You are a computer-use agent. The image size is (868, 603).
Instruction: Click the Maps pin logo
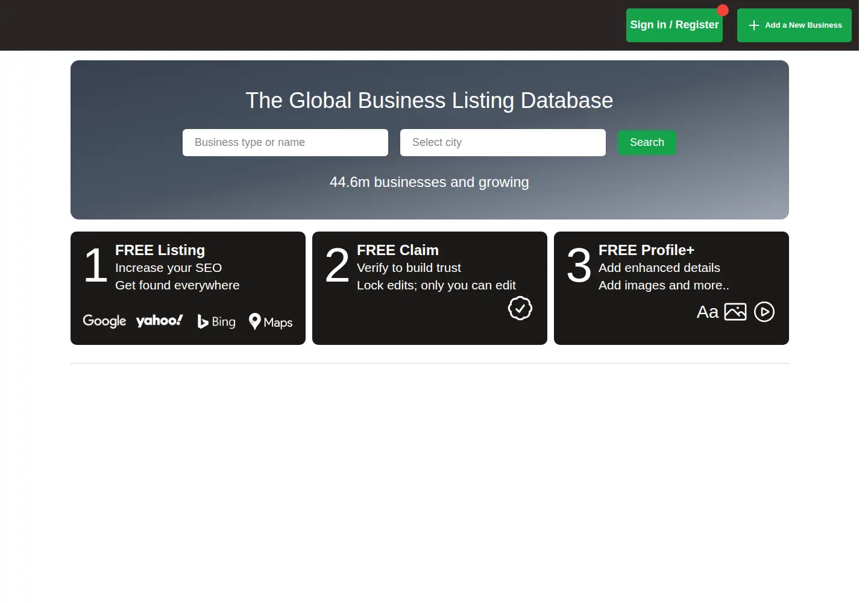pyautogui.click(x=271, y=322)
